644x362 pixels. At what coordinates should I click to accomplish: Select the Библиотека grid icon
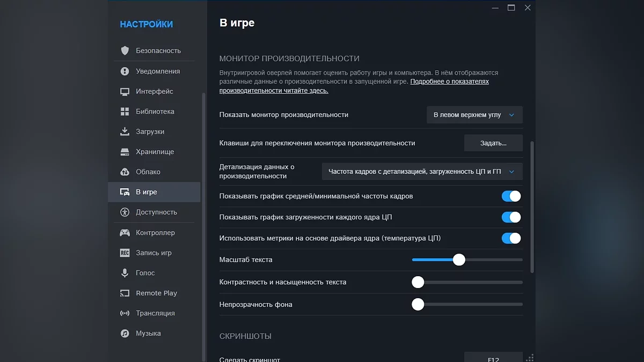125,112
